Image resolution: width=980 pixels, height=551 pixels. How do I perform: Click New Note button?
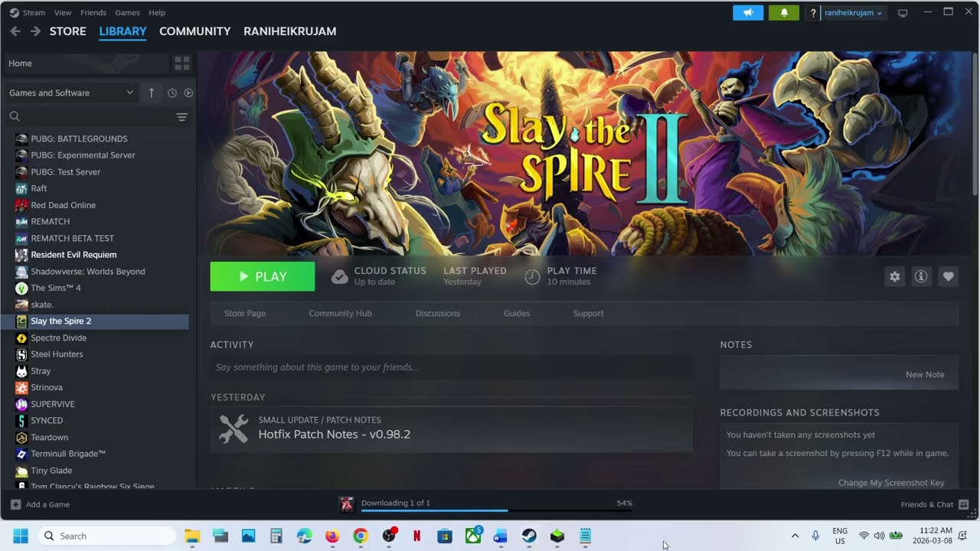click(x=925, y=374)
